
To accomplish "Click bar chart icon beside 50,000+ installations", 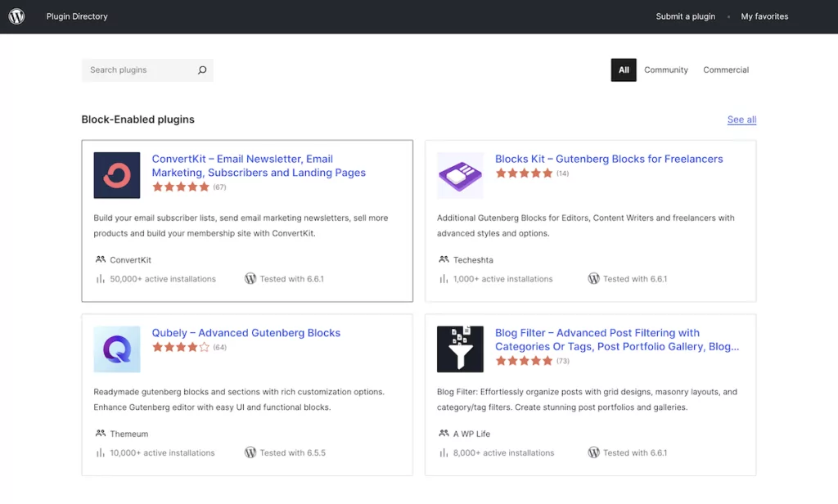I will click(x=101, y=279).
